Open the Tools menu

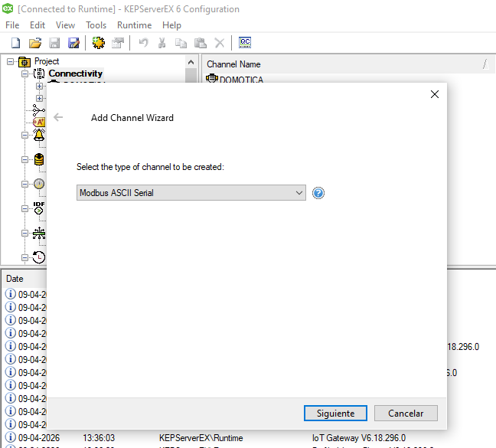tap(96, 25)
